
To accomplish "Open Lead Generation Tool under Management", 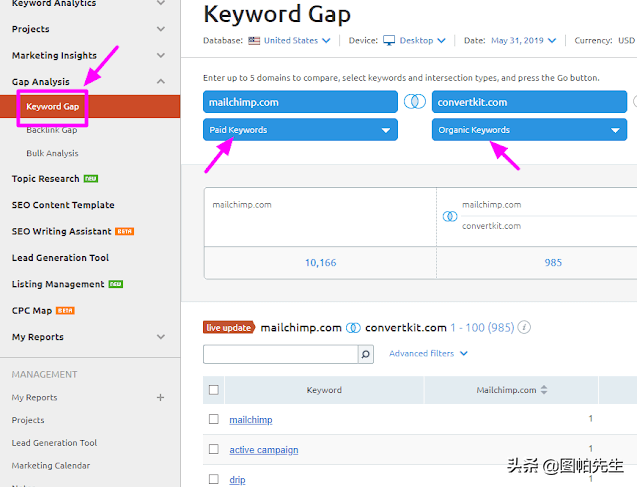I will [x=54, y=443].
